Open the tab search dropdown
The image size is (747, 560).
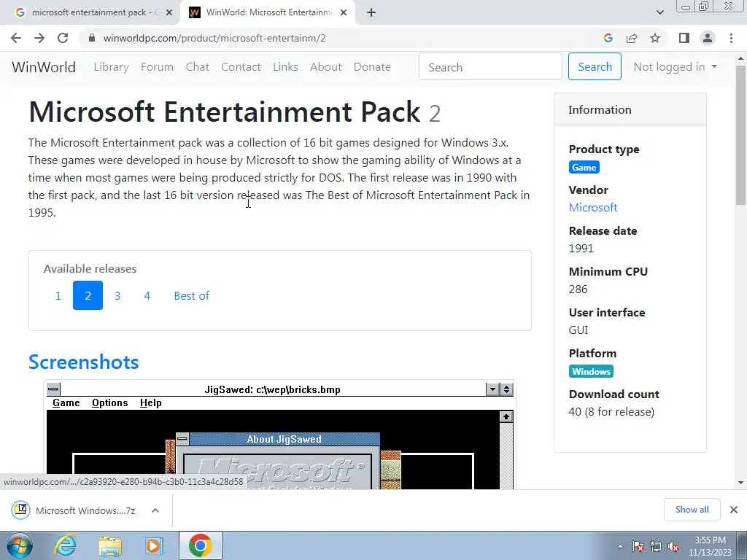tap(659, 13)
